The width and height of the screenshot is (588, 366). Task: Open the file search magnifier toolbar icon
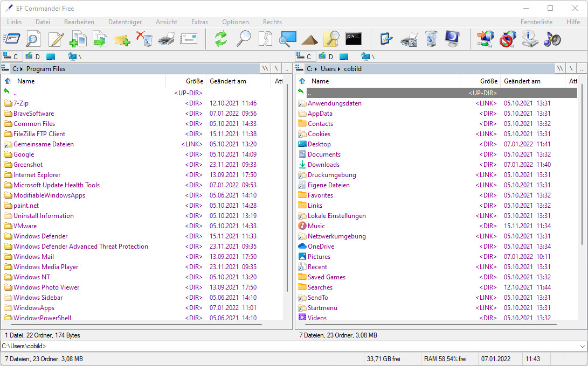click(243, 39)
